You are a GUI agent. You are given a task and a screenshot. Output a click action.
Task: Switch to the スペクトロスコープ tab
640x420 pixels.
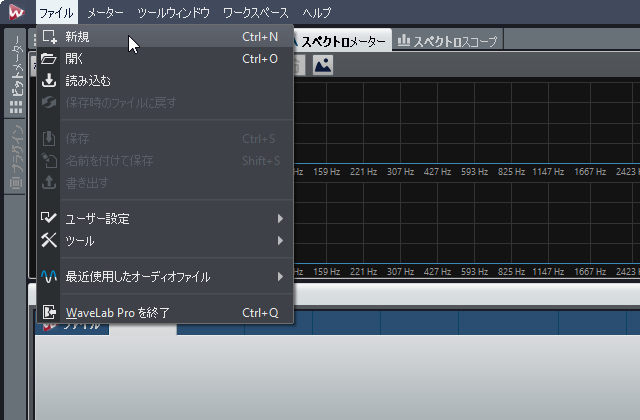448,41
